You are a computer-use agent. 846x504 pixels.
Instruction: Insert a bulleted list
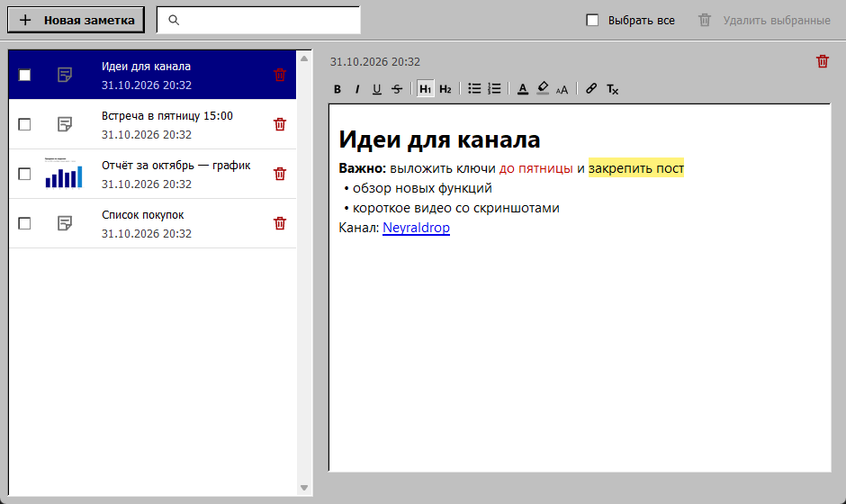click(474, 88)
